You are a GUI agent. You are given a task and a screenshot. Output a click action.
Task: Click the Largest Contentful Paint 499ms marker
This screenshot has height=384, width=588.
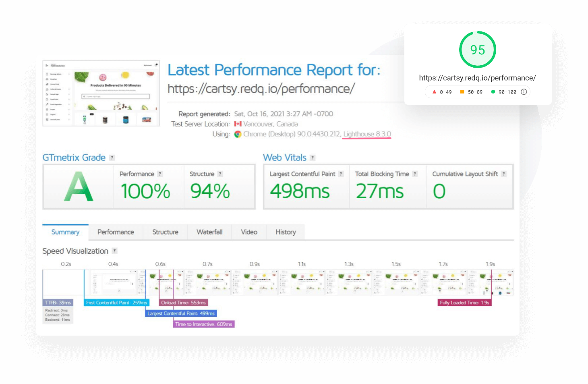(x=181, y=313)
